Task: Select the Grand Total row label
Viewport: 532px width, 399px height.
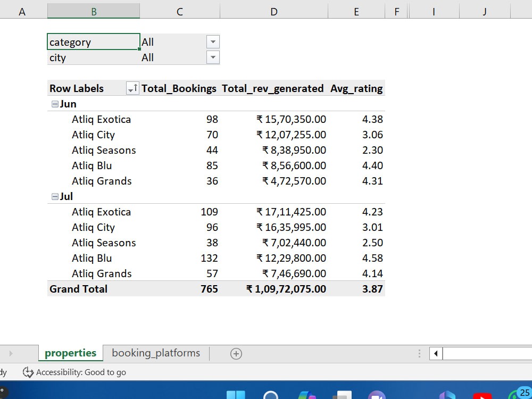Action: click(x=78, y=288)
